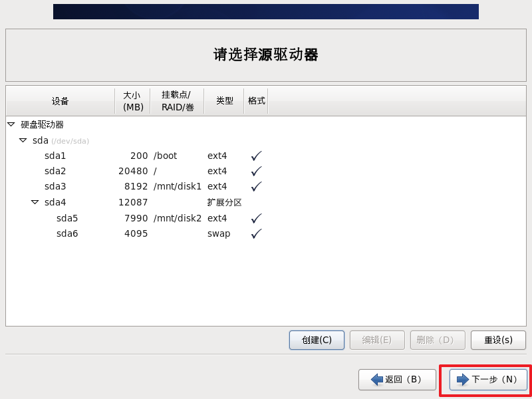532x399 pixels.
Task: Click the /boot mount point cell
Action: tap(165, 156)
